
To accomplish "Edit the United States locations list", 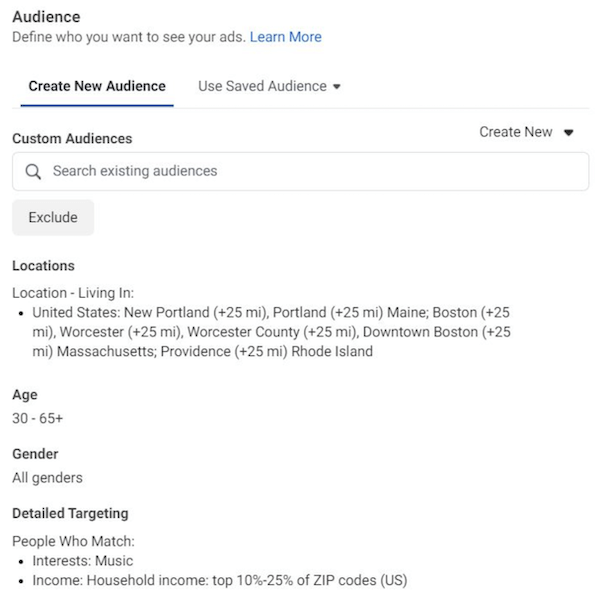I will pyautogui.click(x=270, y=332).
